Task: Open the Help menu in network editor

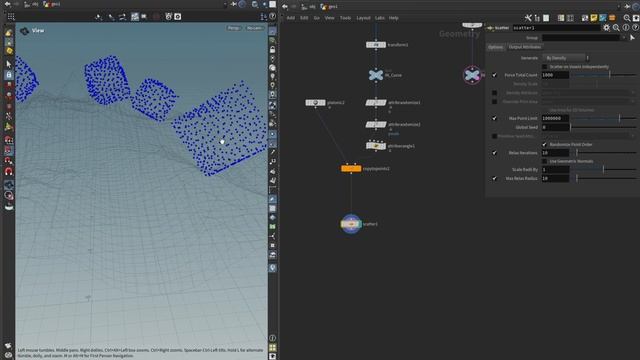Action: 393,18
